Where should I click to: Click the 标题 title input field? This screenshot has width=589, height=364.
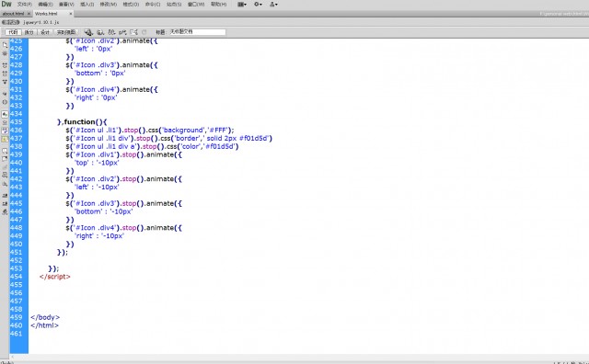coord(197,32)
